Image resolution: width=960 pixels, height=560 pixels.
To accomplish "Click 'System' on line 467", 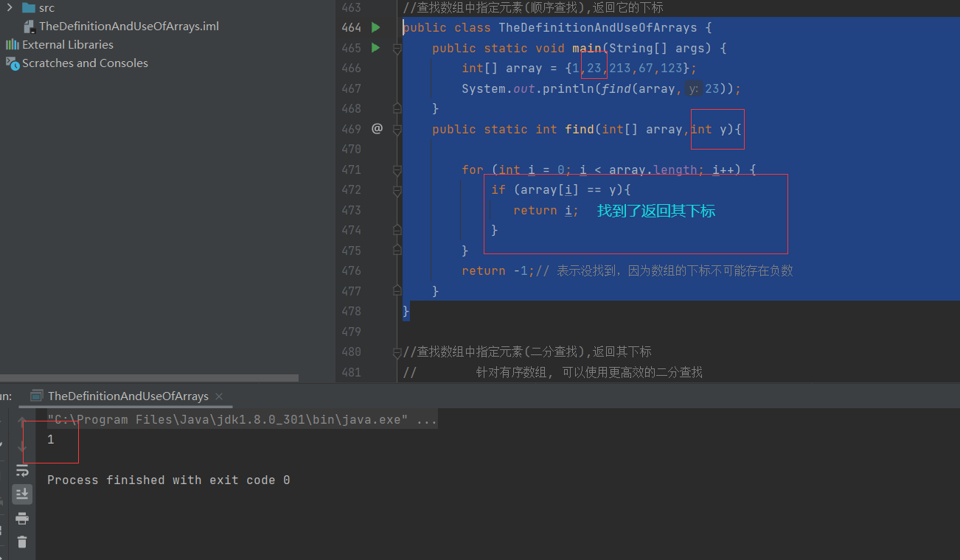I will [x=484, y=88].
